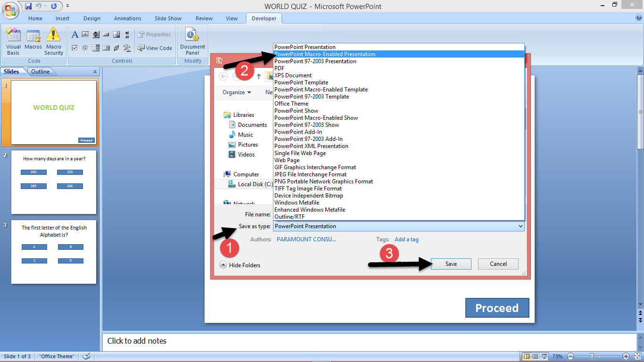Viewport: 644px width, 362px height.
Task: Open the Animations ribbon tab
Action: click(x=128, y=18)
